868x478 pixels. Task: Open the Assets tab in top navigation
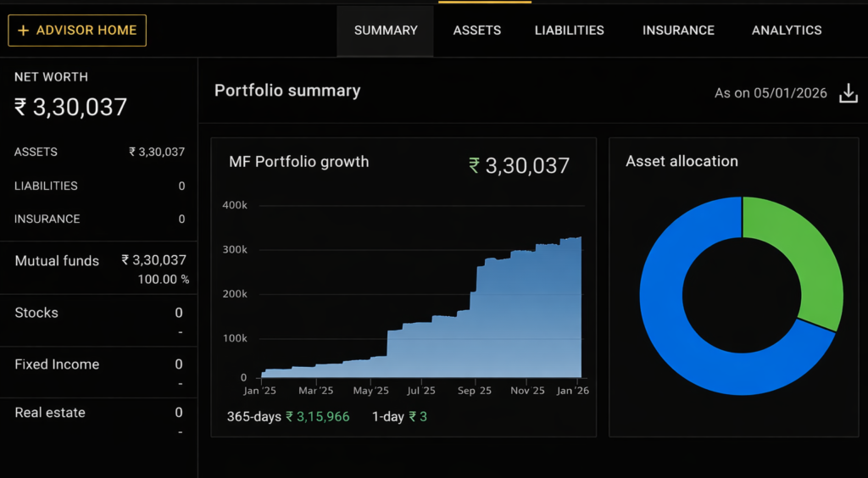pos(476,31)
